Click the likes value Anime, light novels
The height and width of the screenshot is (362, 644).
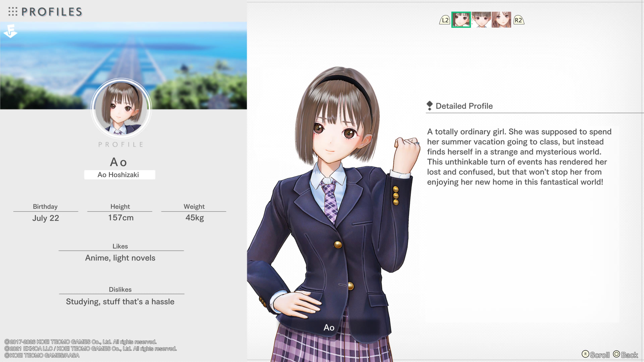tap(120, 258)
